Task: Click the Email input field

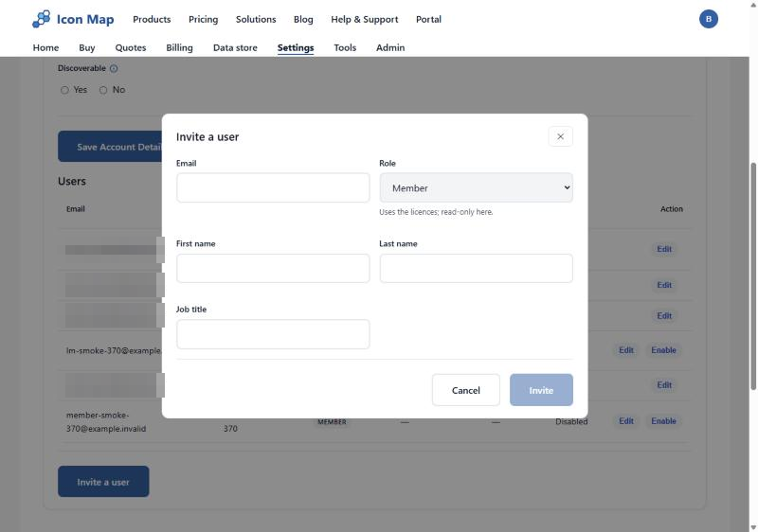Action: click(273, 187)
